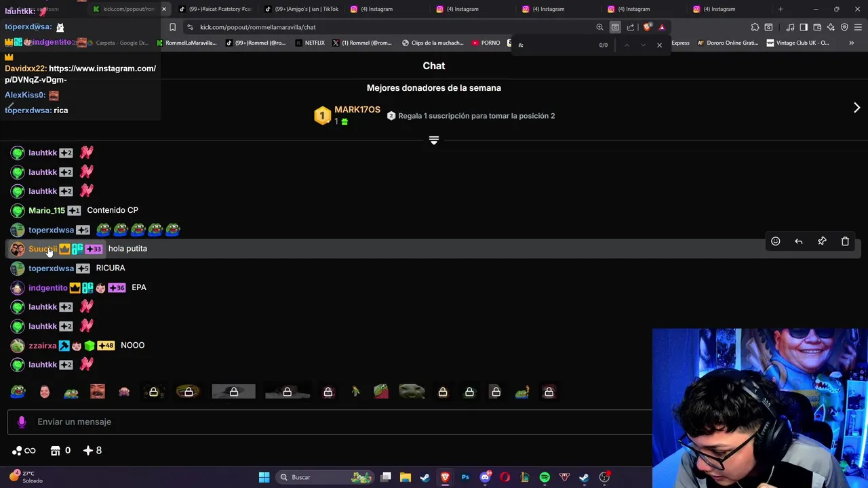The width and height of the screenshot is (868, 488).
Task: Open the browser extensions puzzle icon
Action: 755,27
